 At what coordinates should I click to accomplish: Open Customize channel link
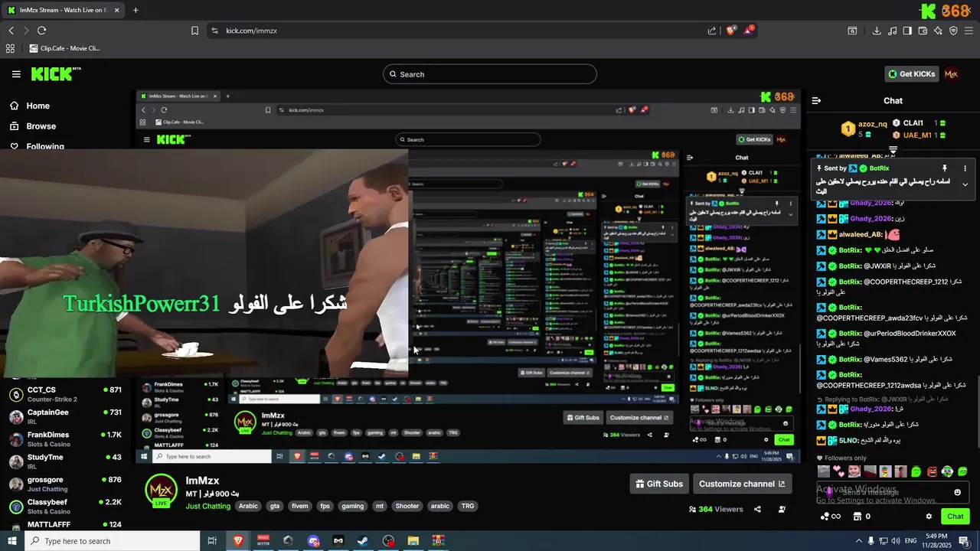click(742, 484)
